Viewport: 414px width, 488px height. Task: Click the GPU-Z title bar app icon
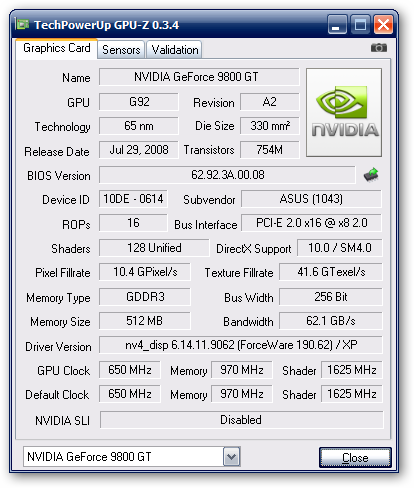tap(22, 24)
